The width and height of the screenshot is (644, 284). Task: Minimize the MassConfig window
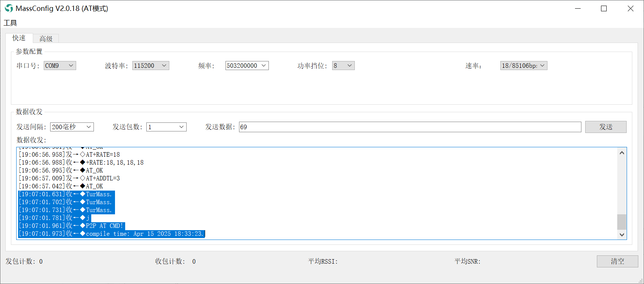[577, 8]
